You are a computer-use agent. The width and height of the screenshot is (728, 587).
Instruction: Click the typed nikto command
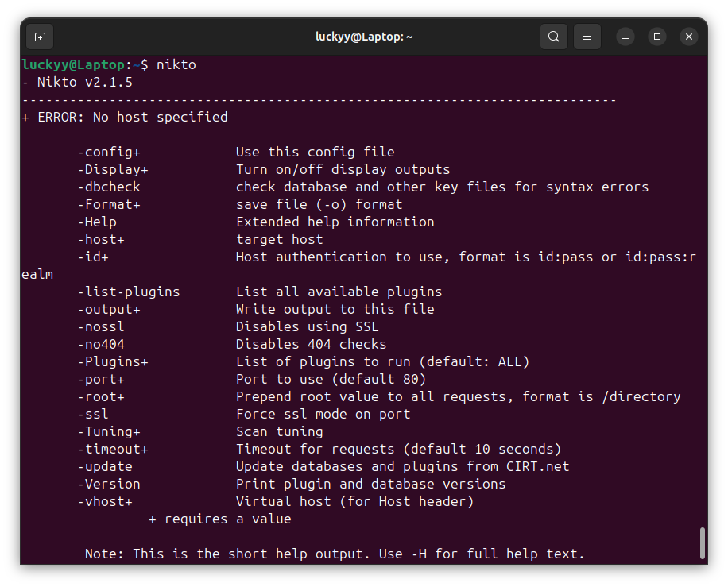tap(176, 65)
